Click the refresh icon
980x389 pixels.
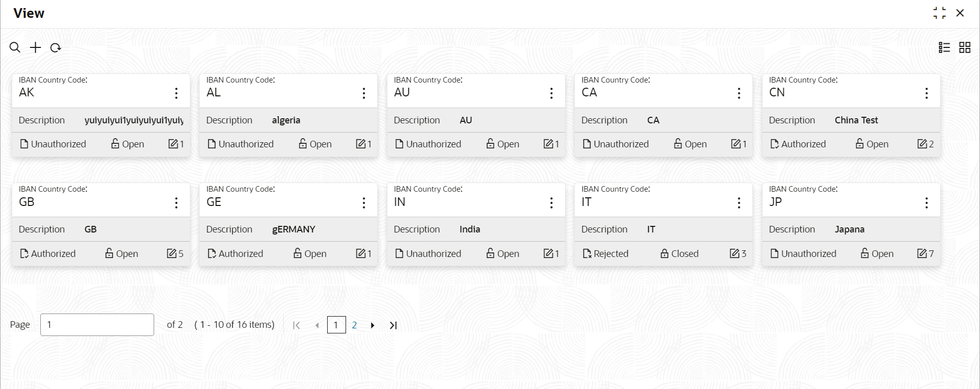(x=56, y=47)
